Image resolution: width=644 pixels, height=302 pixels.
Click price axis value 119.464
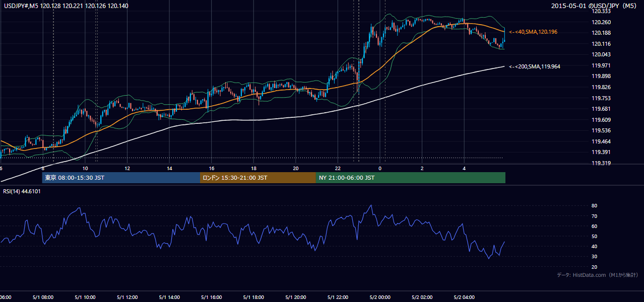pyautogui.click(x=601, y=141)
